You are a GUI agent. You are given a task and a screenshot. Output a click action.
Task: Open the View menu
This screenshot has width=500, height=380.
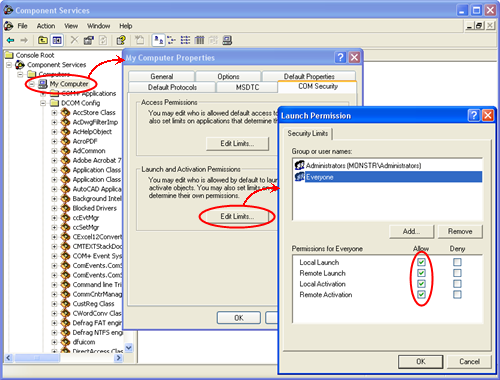pyautogui.click(x=71, y=26)
